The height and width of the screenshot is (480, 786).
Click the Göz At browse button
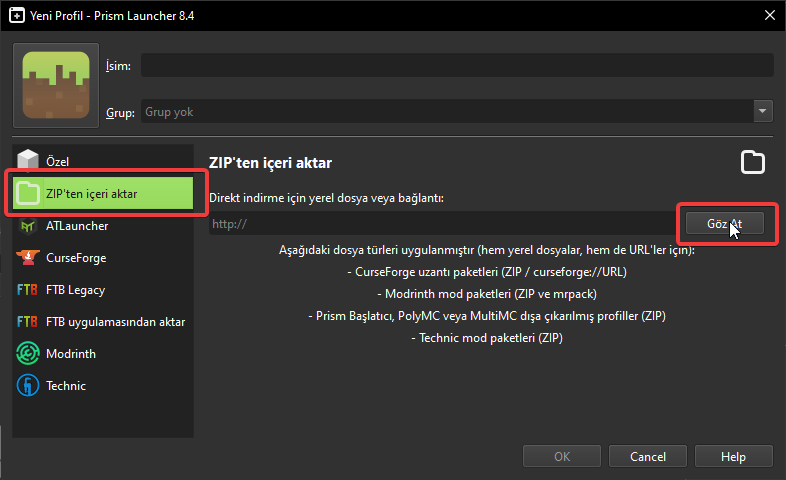click(725, 223)
